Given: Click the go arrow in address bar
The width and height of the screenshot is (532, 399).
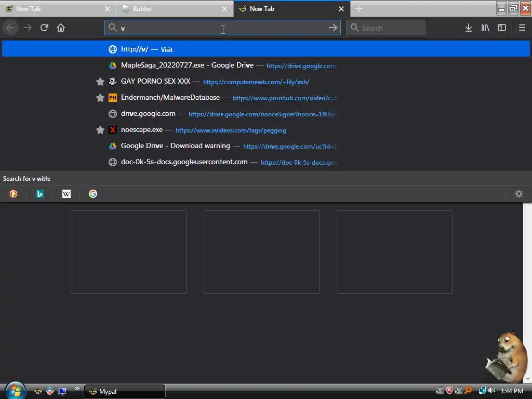Looking at the screenshot, I should [333, 28].
